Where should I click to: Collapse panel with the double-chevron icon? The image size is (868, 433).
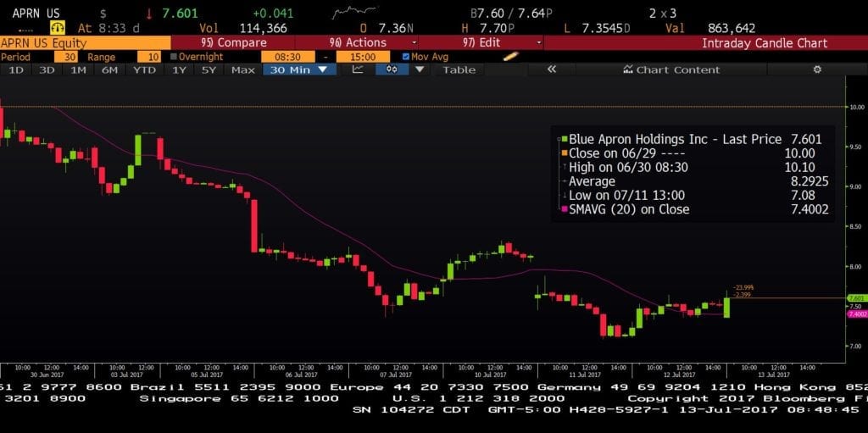tap(551, 69)
